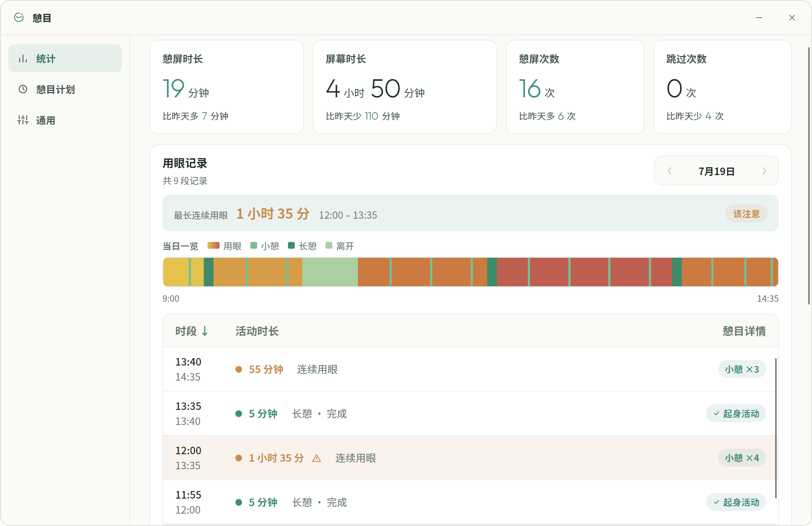Click the 该注意 warning badge
The image size is (812, 526).
tap(746, 214)
